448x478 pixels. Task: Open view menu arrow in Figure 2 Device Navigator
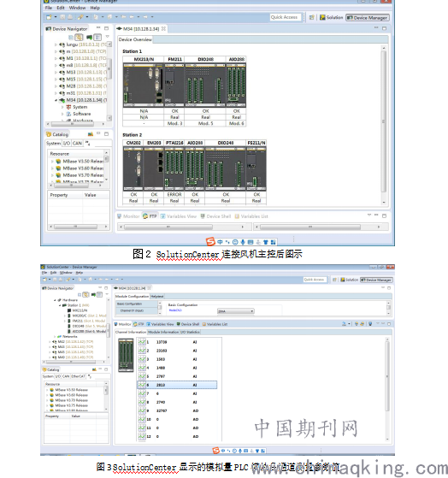pos(107,37)
